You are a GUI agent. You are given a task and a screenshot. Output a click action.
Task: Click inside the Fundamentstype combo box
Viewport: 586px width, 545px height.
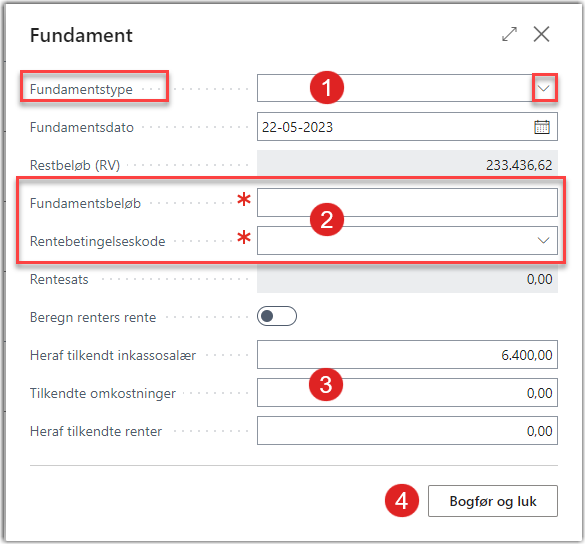[395, 88]
